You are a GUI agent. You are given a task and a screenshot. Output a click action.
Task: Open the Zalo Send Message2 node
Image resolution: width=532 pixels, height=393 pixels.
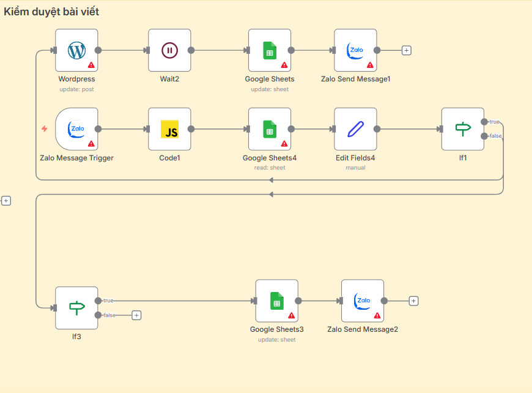click(x=363, y=301)
